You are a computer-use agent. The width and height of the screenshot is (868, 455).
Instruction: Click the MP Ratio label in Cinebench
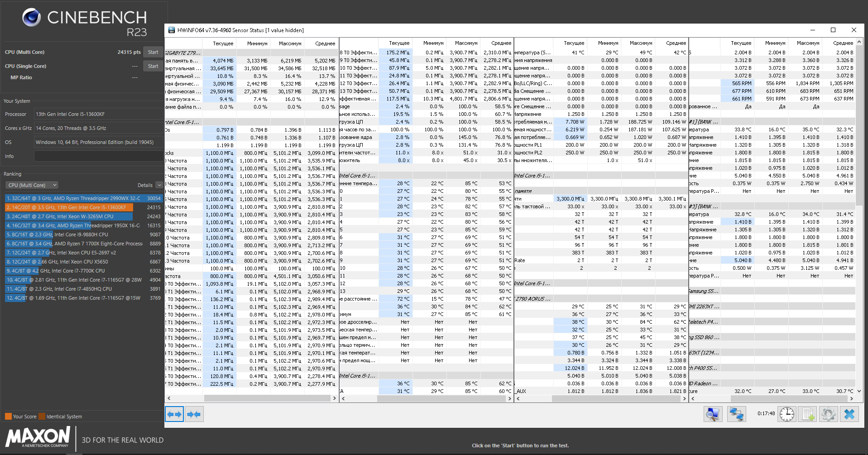21,77
